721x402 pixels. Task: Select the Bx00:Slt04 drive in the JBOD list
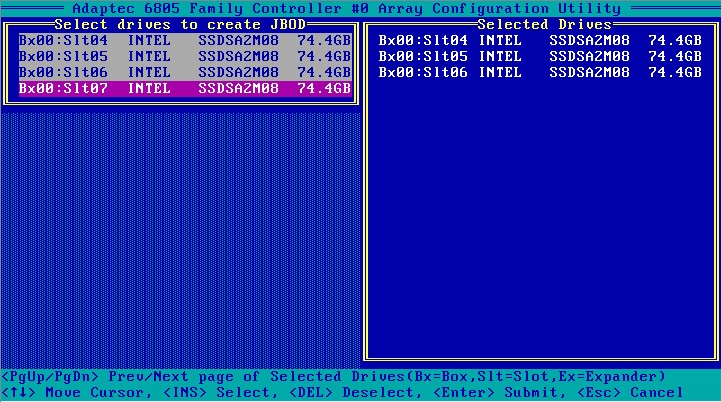185,41
